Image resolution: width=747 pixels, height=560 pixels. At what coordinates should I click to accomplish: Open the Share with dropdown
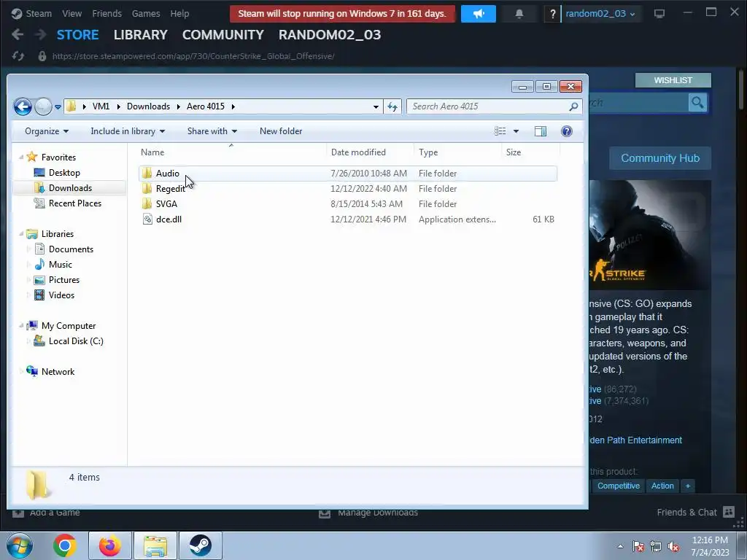point(212,131)
